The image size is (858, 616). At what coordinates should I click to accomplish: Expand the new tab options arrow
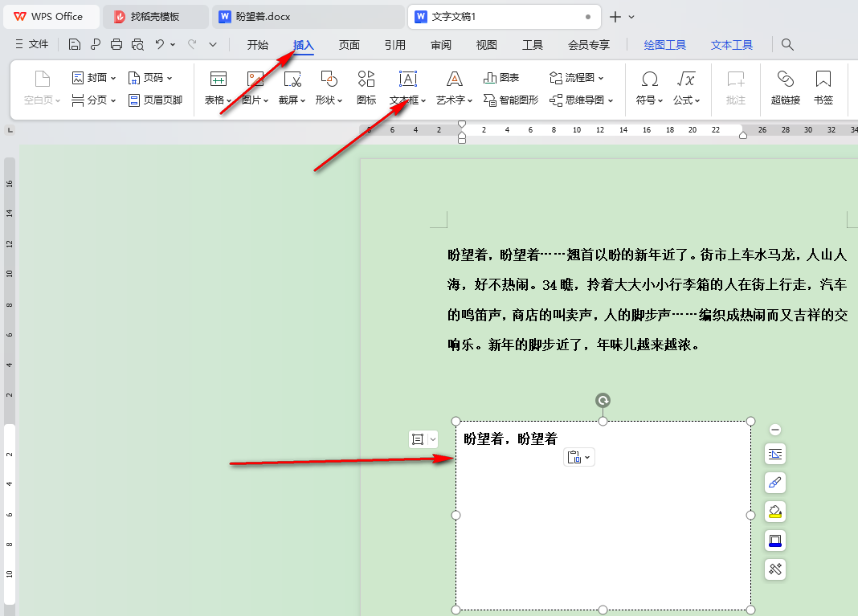(x=631, y=17)
